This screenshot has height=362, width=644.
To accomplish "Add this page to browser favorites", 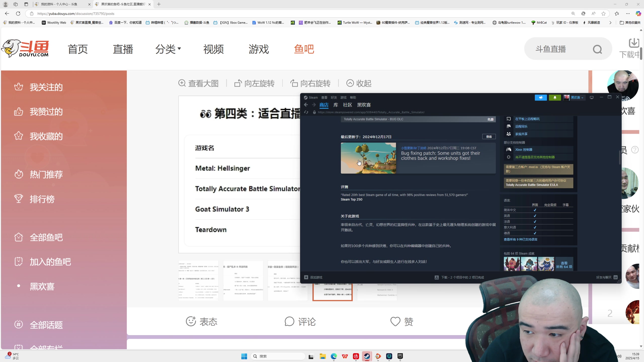I will (603, 14).
